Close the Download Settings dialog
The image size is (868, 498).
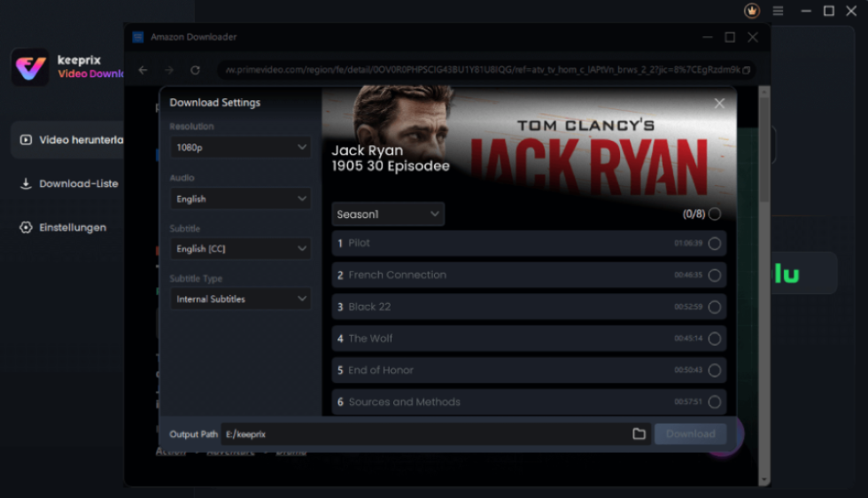coord(719,104)
